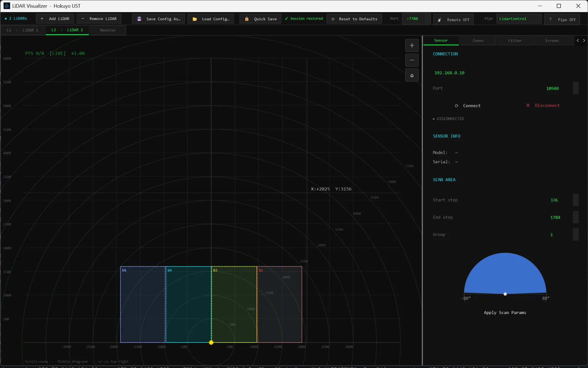Click the scan angle gauge center handle

coord(505,294)
